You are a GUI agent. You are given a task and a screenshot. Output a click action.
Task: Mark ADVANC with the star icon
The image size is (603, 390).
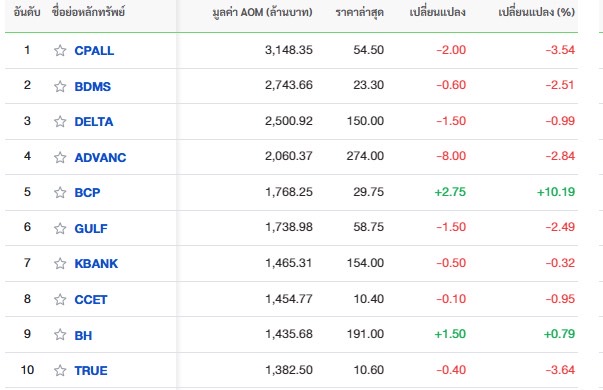(60, 157)
